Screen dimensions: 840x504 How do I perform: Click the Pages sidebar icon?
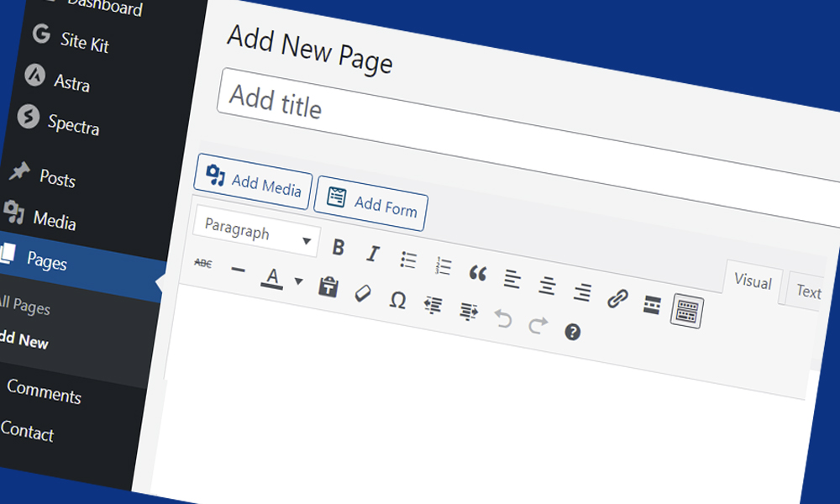pyautogui.click(x=8, y=254)
